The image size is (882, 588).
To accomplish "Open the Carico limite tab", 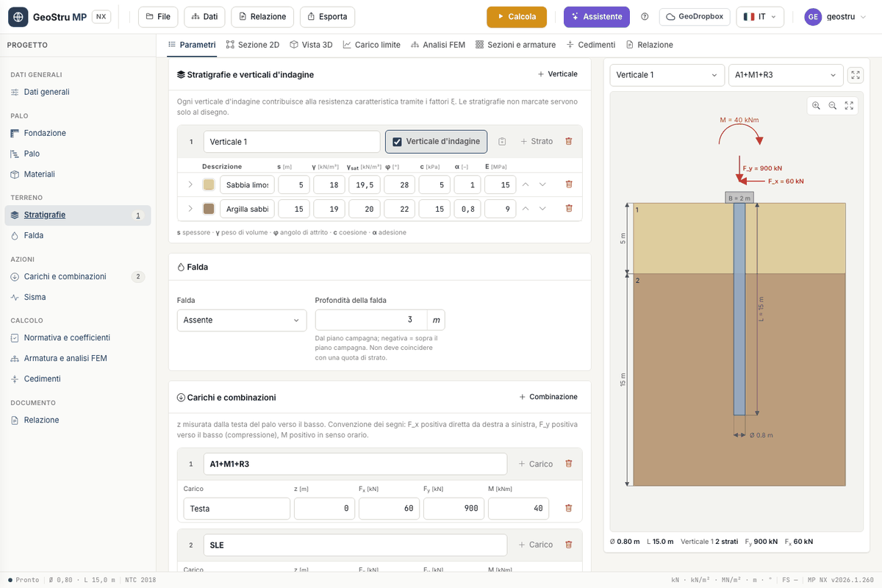I will click(371, 45).
